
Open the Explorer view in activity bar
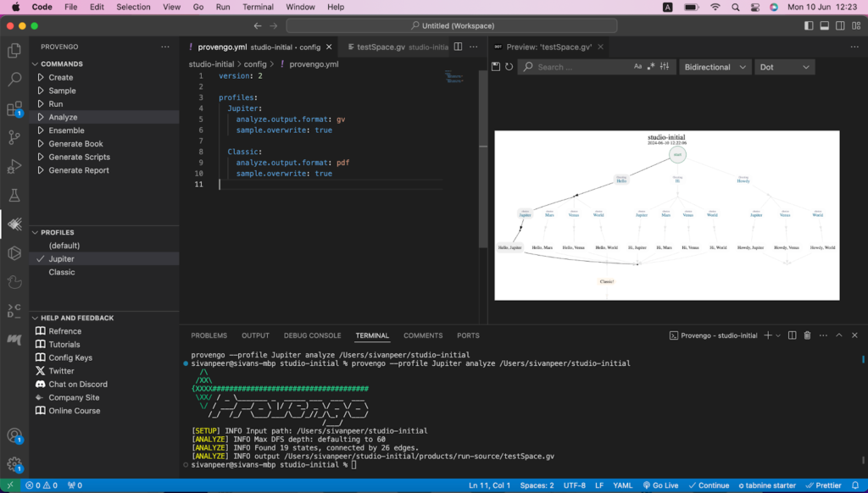(14, 50)
